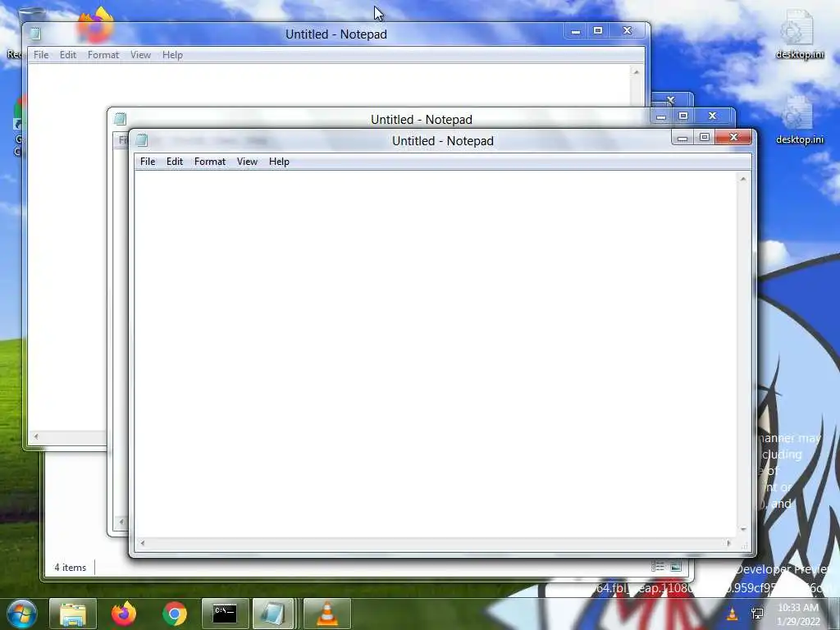This screenshot has height=630, width=840.
Task: Maximize the middle Notepad window
Action: [683, 116]
